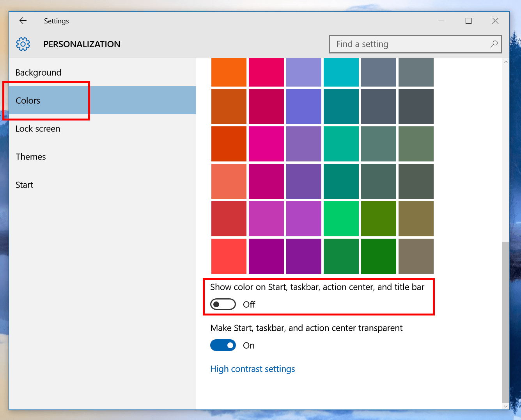The width and height of the screenshot is (521, 420).
Task: Click the back arrow icon
Action: (23, 21)
